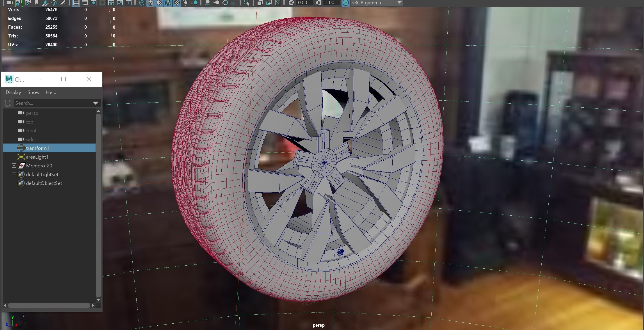Click the Maya logo in Outliner title bar

coord(9,79)
